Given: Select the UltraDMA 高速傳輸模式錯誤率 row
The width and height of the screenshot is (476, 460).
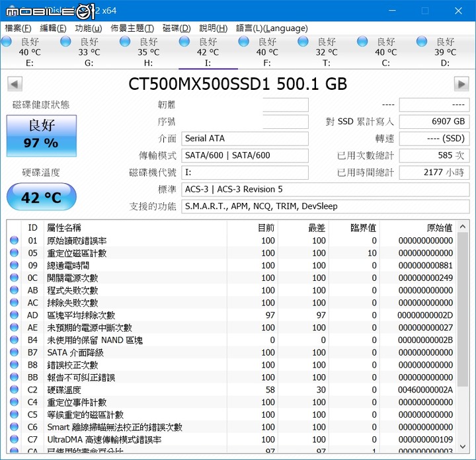Looking at the screenshot, I should coord(231,440).
